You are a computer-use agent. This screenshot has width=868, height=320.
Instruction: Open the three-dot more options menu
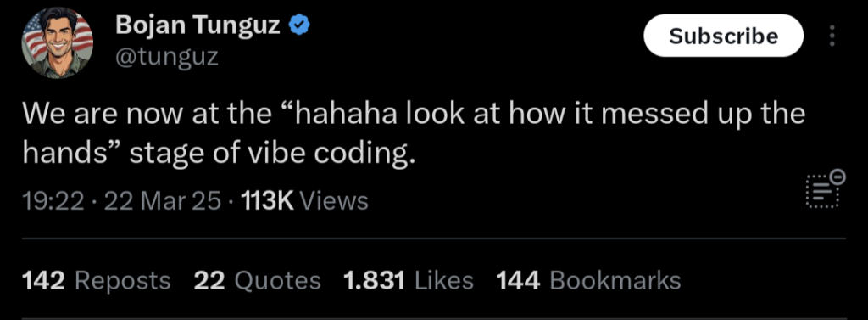[x=832, y=36]
